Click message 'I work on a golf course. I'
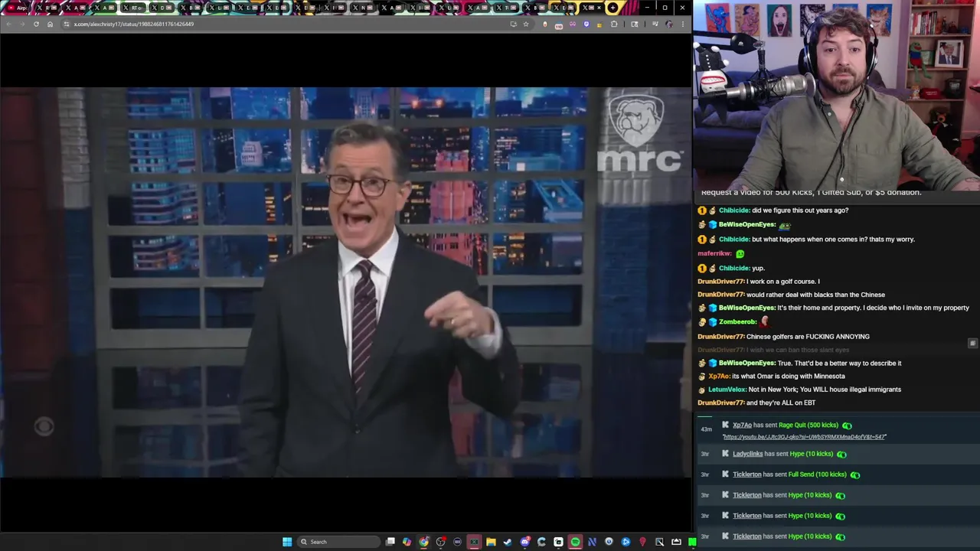 pyautogui.click(x=783, y=282)
